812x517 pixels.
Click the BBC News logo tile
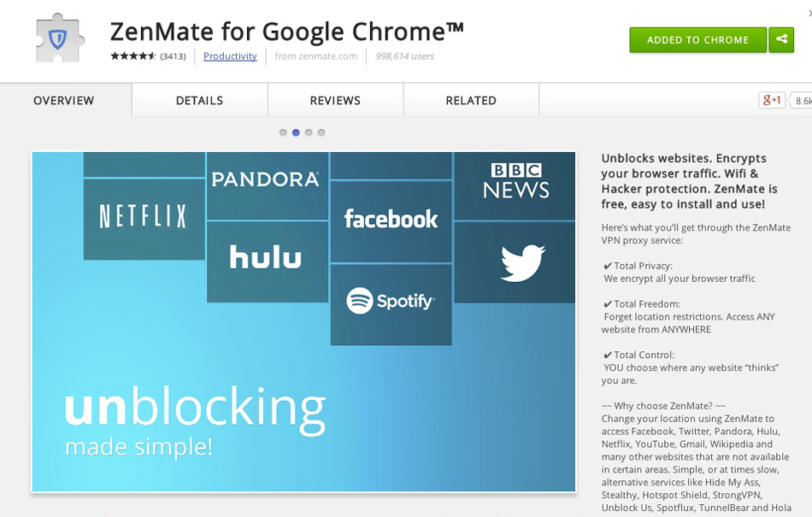coord(515,185)
